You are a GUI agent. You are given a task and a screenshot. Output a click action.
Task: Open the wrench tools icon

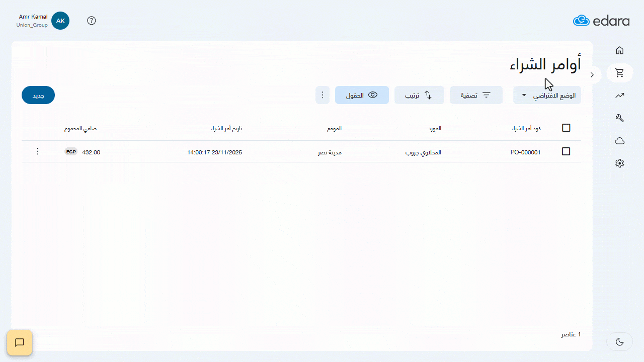coord(620,118)
